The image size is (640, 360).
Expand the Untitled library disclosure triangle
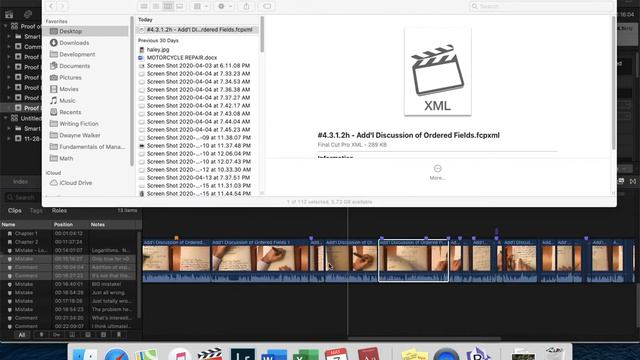[6, 118]
